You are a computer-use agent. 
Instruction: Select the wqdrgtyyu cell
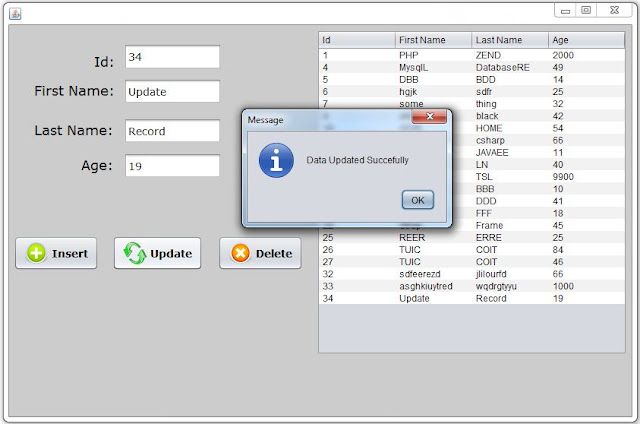point(510,286)
